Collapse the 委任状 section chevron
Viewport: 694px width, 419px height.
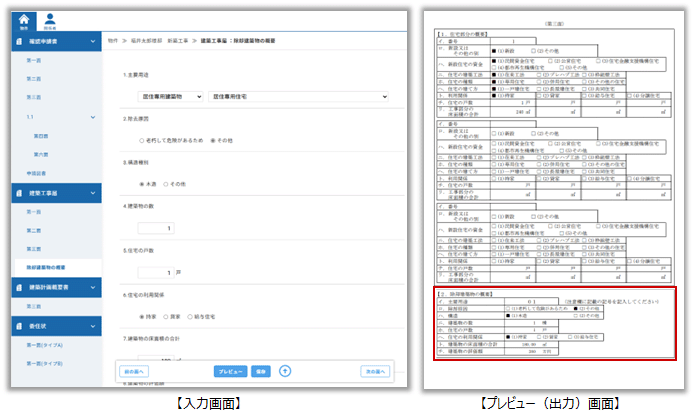click(x=93, y=326)
